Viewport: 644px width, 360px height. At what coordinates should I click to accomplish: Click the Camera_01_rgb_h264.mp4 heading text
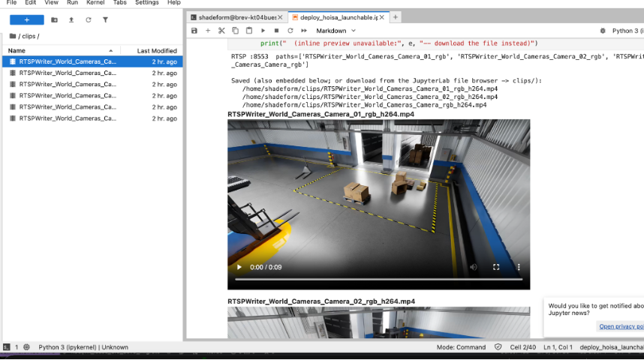[x=320, y=114]
